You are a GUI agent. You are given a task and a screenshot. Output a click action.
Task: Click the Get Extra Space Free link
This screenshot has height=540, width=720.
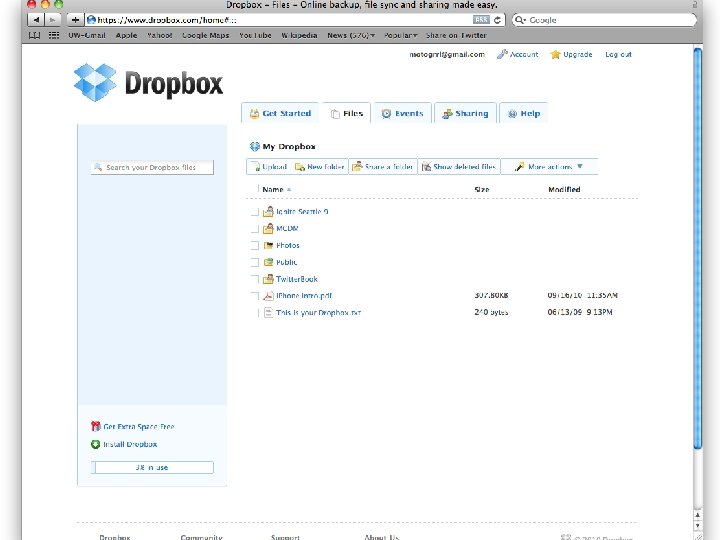[x=139, y=427]
